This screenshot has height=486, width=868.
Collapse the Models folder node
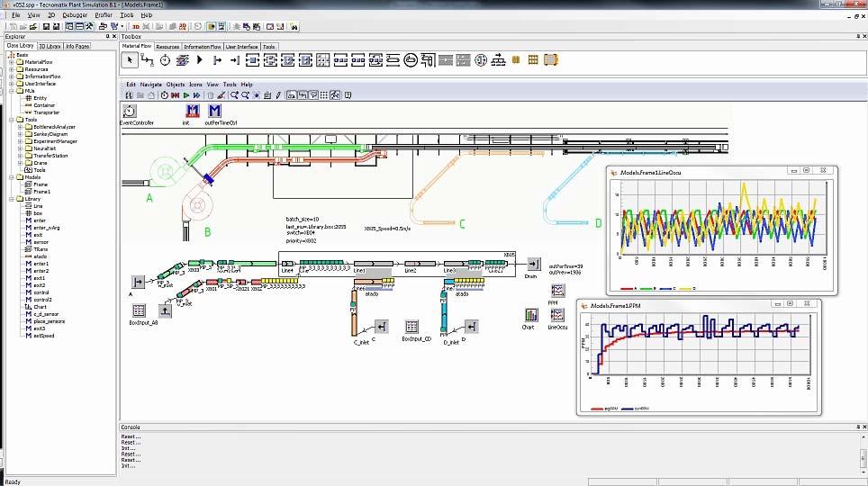11,177
